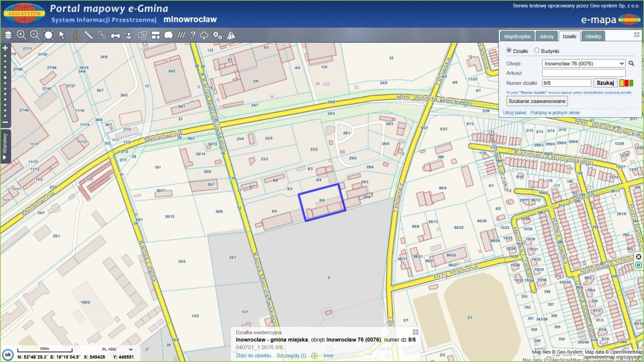
Task: Switch to the Współrzędne tab
Action: coord(517,36)
